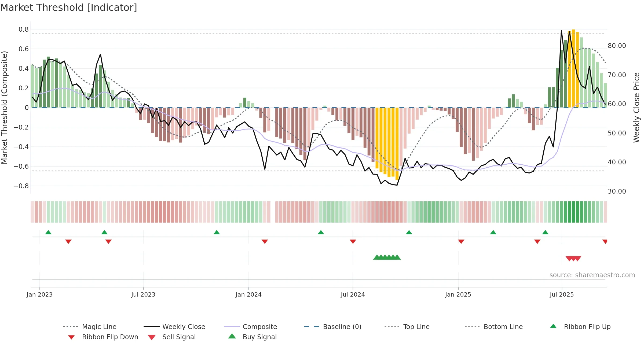Click the ribbon flip down marker at Jan 2025
This screenshot has height=362, width=644.
tap(461, 242)
